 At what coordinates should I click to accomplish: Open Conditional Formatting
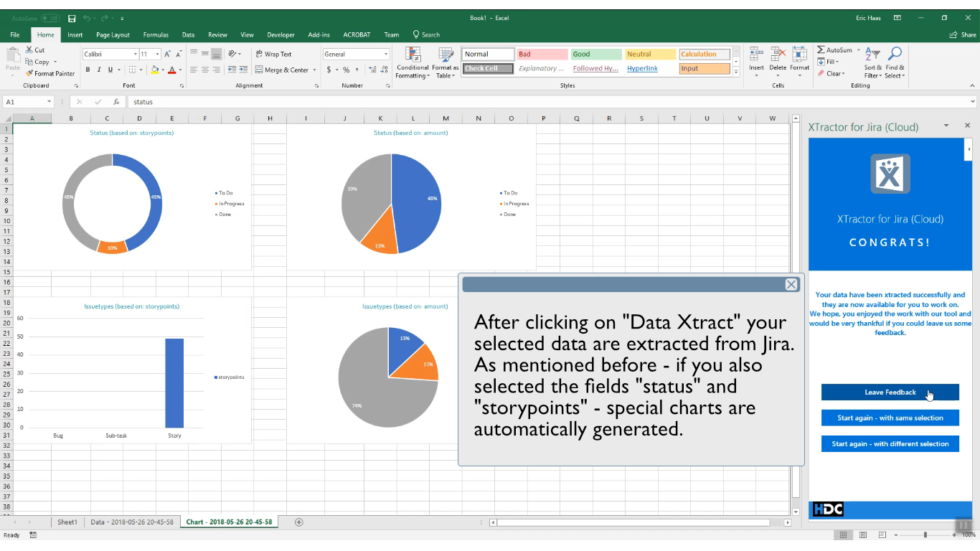(x=413, y=63)
